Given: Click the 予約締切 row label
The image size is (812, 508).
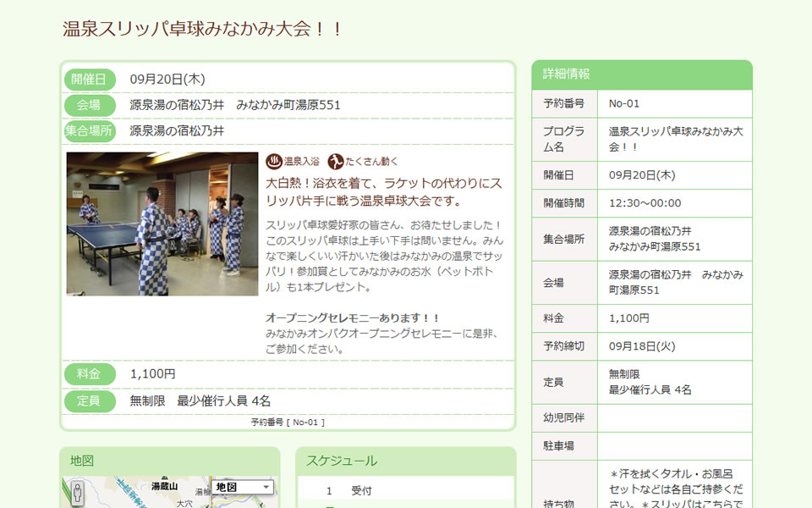Looking at the screenshot, I should click(564, 346).
